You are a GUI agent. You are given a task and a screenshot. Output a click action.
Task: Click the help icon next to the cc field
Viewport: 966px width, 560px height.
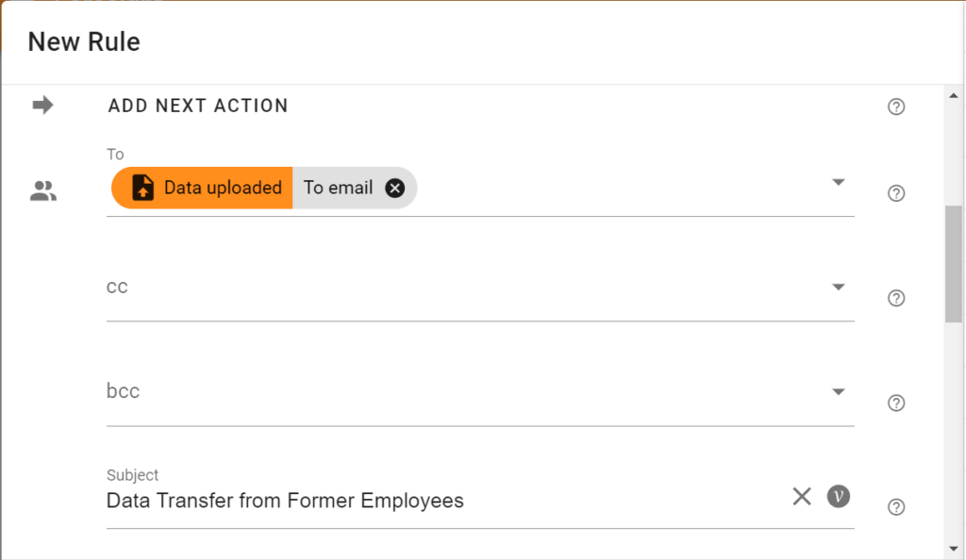coord(896,298)
